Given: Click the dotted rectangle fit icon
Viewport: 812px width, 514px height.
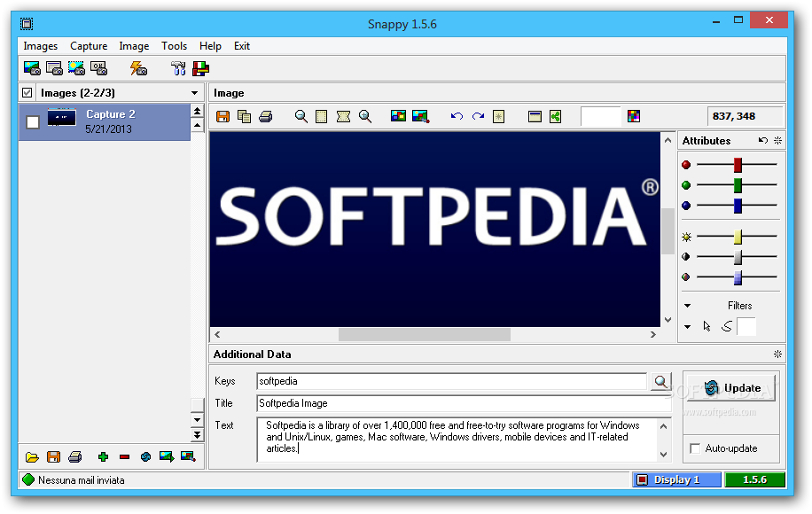Looking at the screenshot, I should 322,116.
